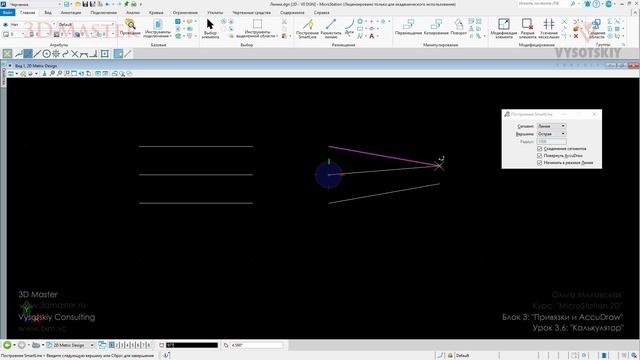Select the Усечение нескольких trim tool
Screen dimensions: 640x360
click(549, 28)
